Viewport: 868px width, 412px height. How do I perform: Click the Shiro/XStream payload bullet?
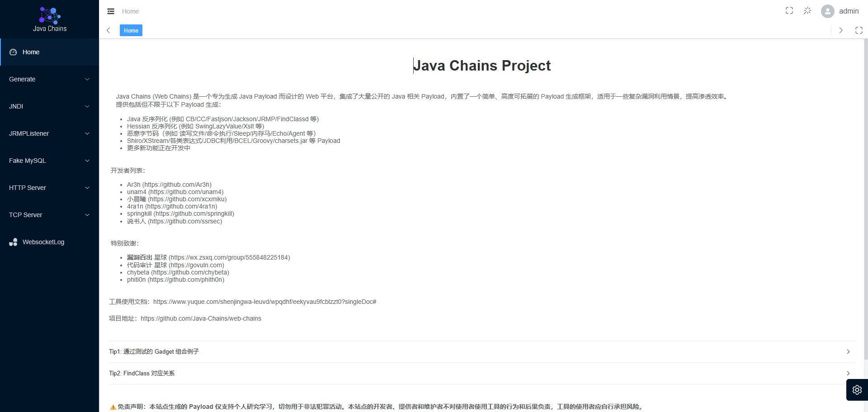point(233,141)
